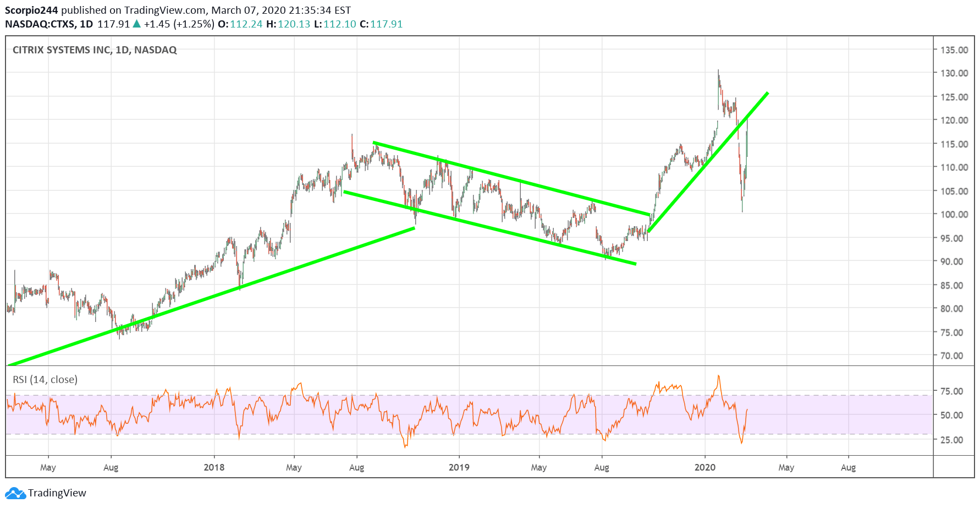Click the low price value L:112.10
Viewport: 980px width, 508px height.
coord(335,24)
